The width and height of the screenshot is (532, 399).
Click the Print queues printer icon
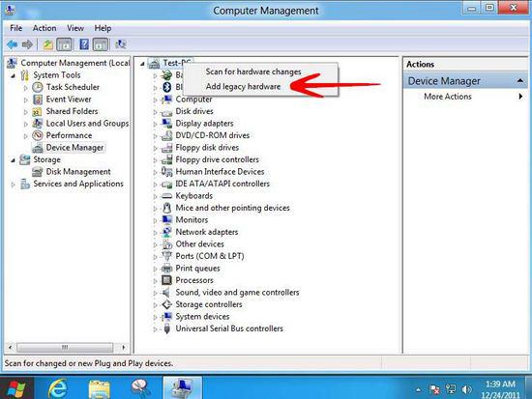tap(166, 269)
